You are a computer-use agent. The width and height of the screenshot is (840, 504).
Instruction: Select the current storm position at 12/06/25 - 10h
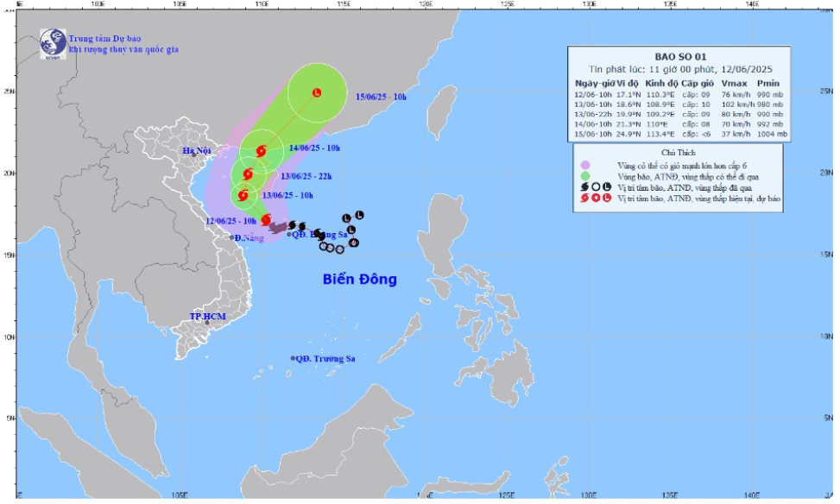click(266, 220)
